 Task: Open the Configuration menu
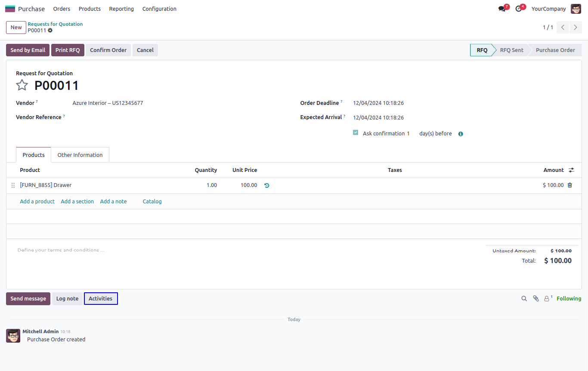pos(159,9)
